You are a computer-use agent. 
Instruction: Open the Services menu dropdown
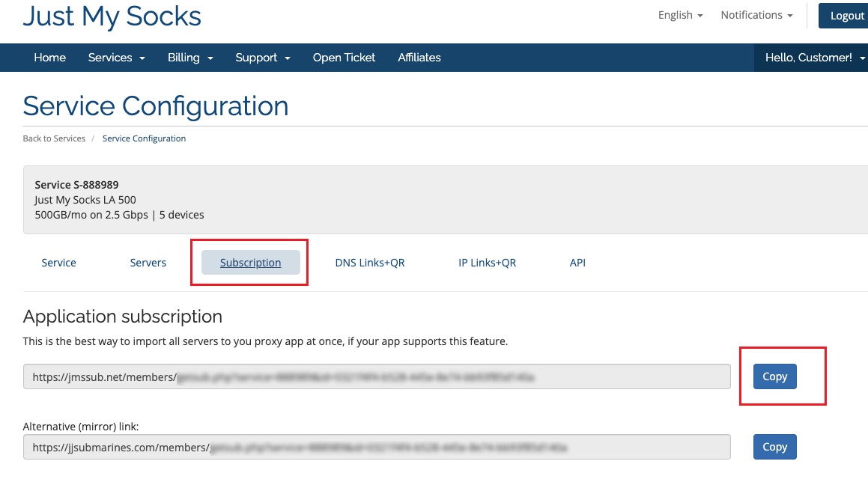pyautogui.click(x=116, y=58)
